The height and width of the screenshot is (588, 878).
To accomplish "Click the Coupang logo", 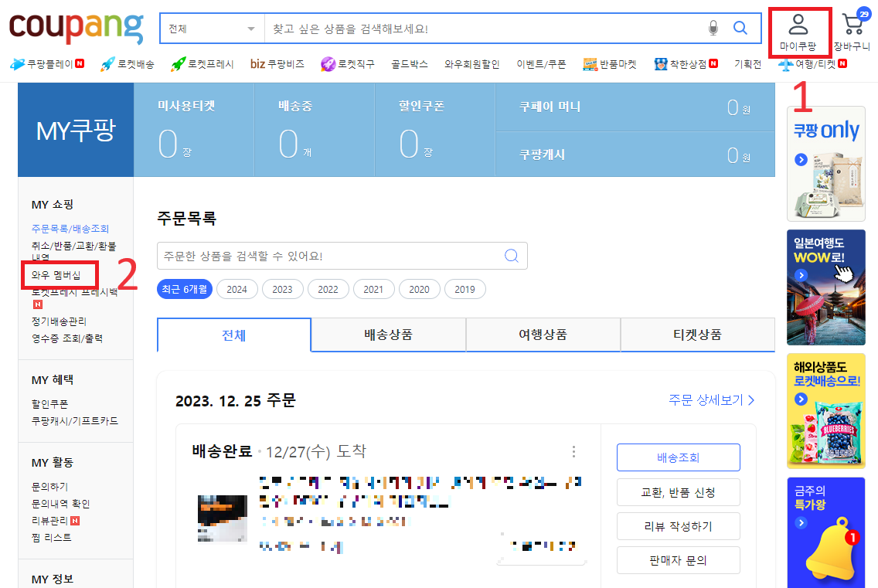I will point(77,28).
